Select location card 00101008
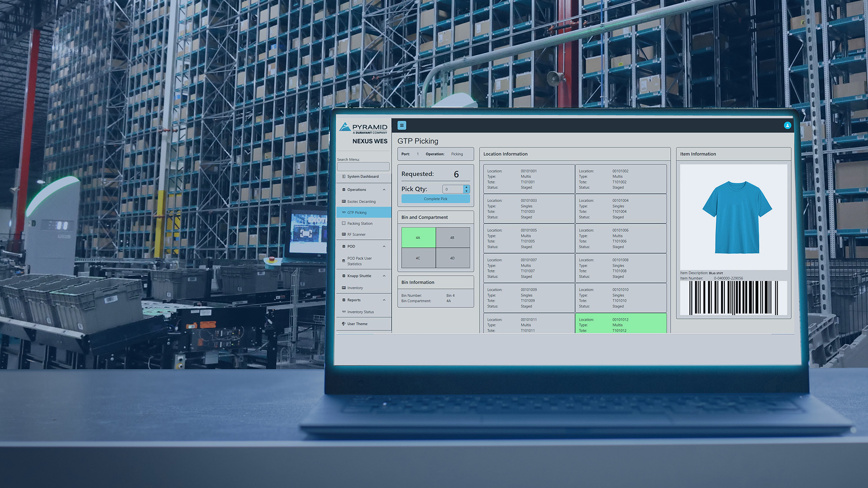The image size is (868, 488). [621, 268]
